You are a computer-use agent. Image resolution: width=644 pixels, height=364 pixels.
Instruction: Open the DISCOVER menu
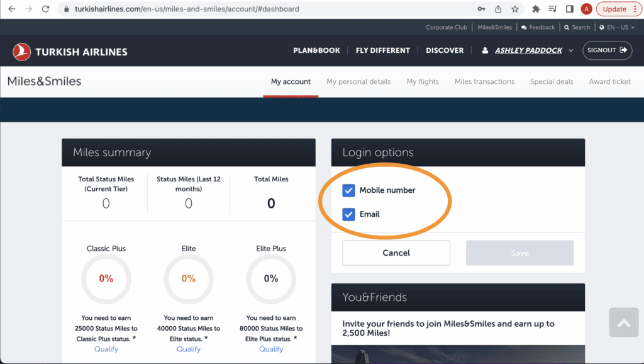click(445, 50)
